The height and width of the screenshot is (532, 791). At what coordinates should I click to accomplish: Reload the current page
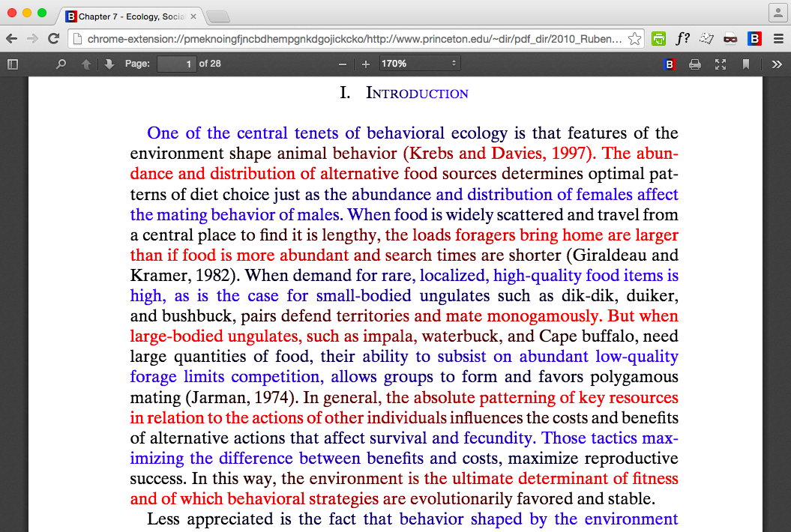53,38
